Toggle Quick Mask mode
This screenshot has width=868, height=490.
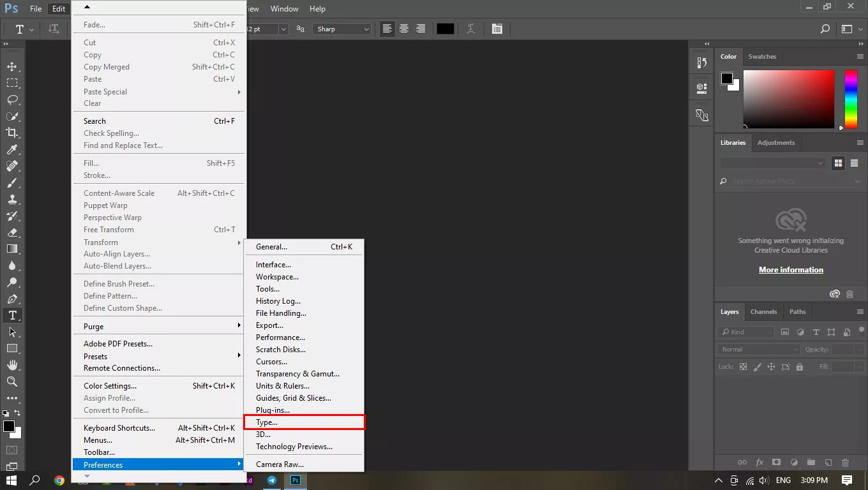pyautogui.click(x=12, y=450)
